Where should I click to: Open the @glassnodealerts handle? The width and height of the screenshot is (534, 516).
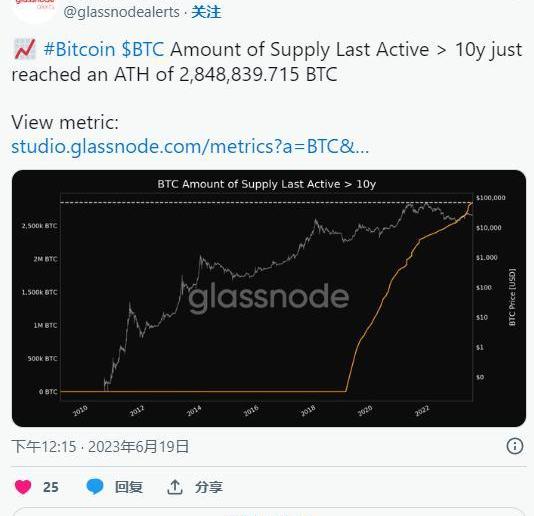tap(121, 12)
